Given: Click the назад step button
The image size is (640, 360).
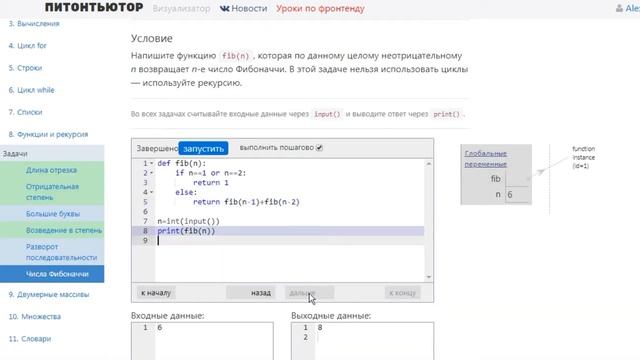Looking at the screenshot, I should (251, 293).
